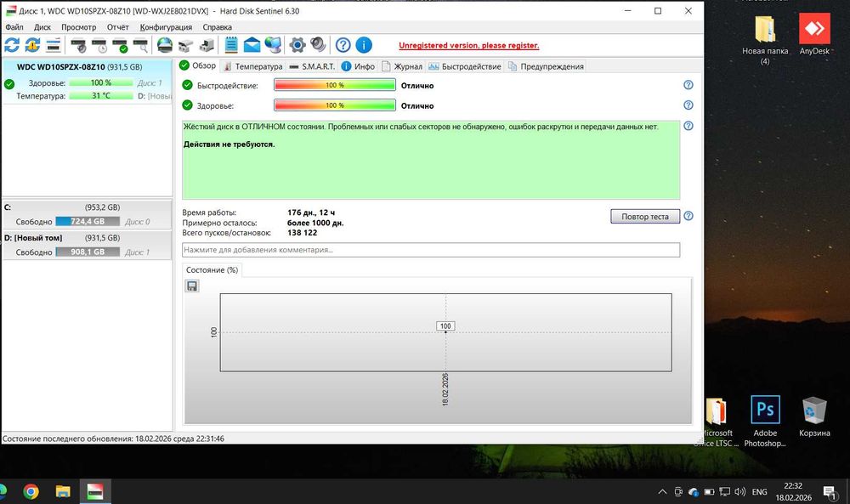Click the D: free space 908,1 GB bar
850x504 pixels.
pos(88,252)
